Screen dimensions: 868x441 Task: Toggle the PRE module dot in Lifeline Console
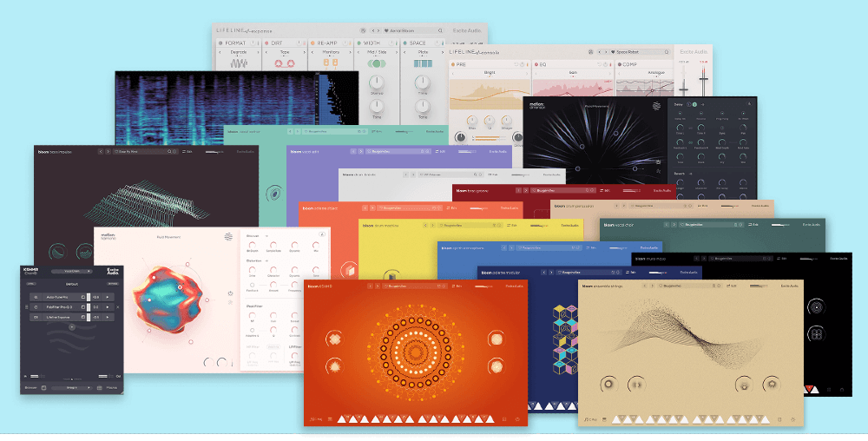[453, 65]
